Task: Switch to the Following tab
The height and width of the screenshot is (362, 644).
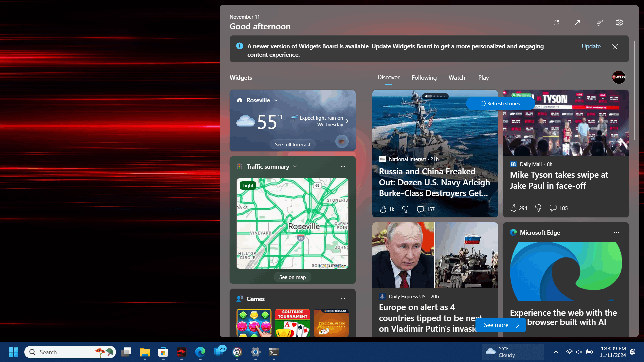Action: pos(424,78)
